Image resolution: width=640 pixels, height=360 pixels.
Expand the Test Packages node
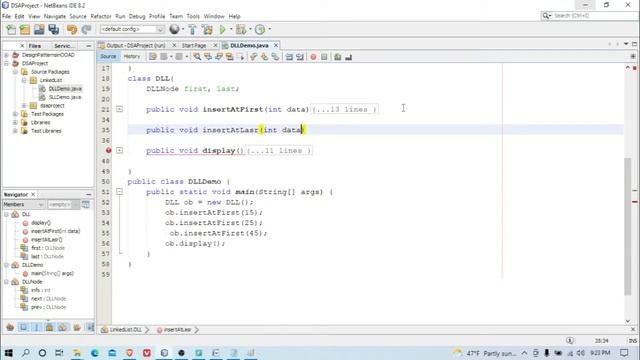pyautogui.click(x=15, y=114)
